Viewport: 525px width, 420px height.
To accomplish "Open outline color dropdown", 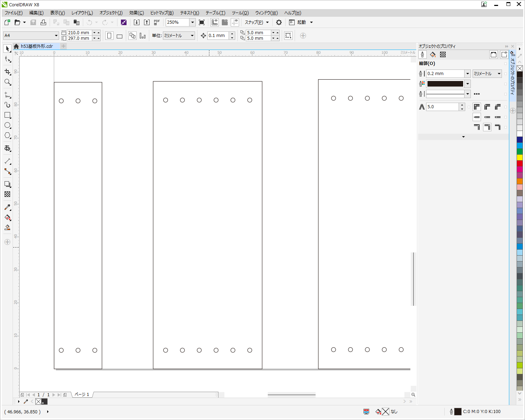I will pyautogui.click(x=468, y=84).
